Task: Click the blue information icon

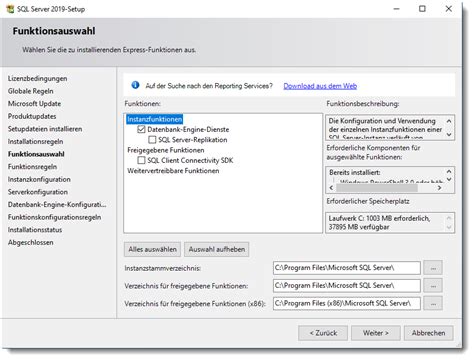Action: tap(135, 85)
